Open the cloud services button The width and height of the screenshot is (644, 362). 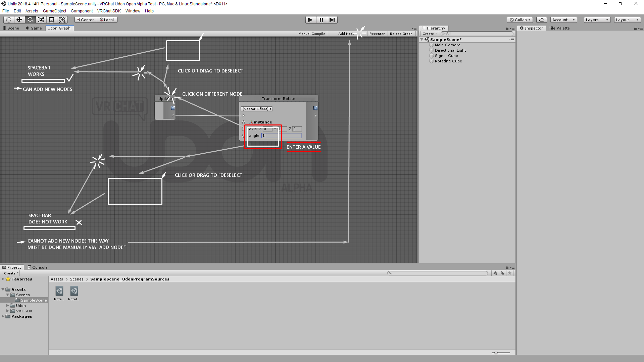[x=541, y=20]
